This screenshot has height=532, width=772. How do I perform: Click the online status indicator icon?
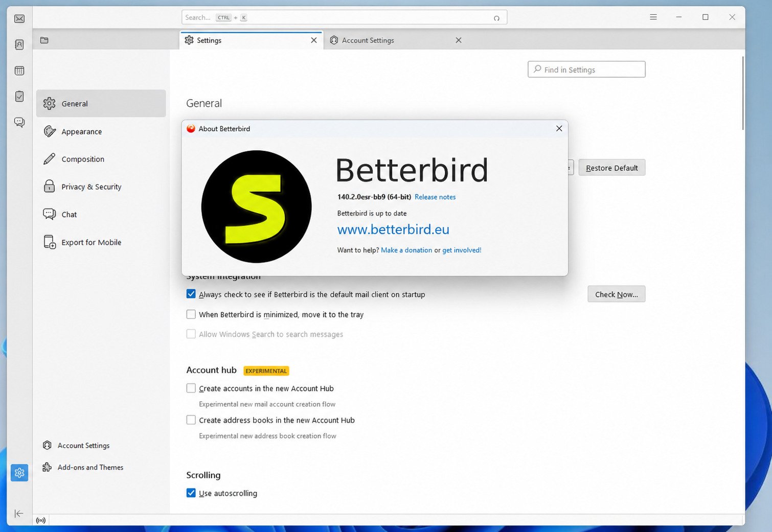[41, 520]
